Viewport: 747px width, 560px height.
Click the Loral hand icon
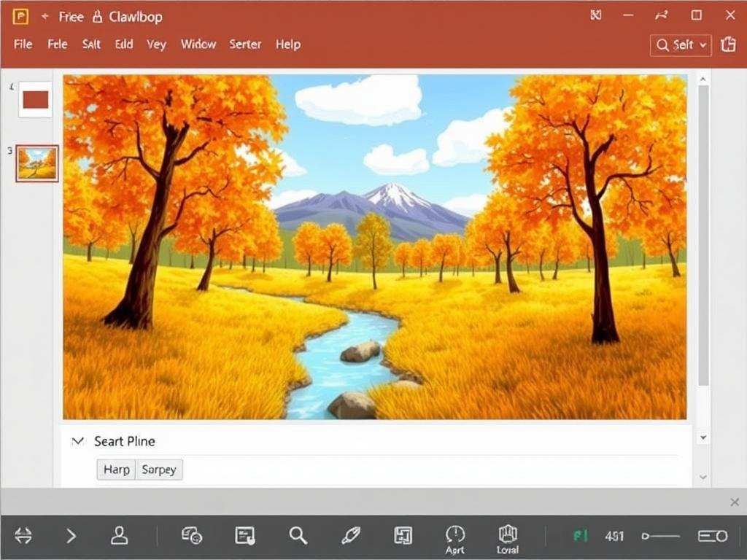tap(508, 540)
